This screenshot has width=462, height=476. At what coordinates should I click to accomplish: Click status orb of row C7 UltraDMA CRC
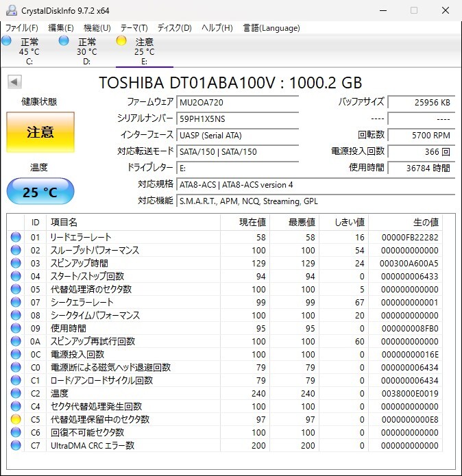coord(16,445)
